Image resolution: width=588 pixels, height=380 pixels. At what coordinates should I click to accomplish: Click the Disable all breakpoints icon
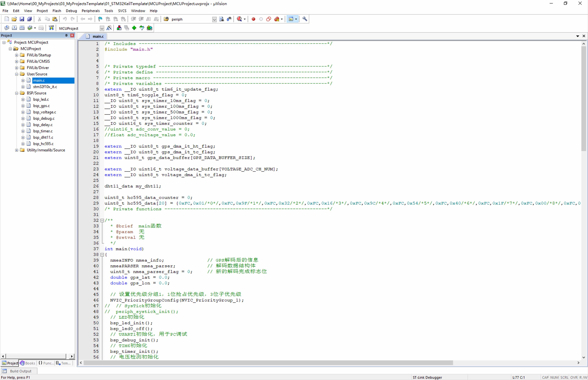(268, 19)
